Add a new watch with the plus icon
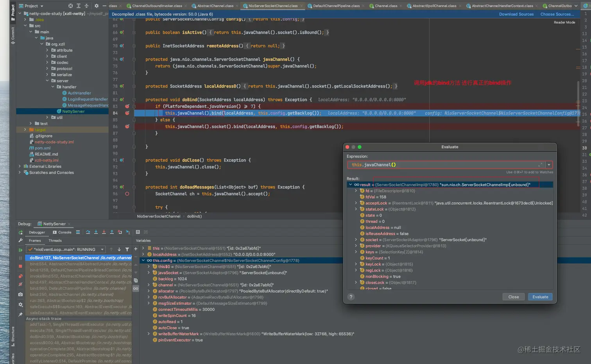This screenshot has height=364, width=591. tap(136, 249)
